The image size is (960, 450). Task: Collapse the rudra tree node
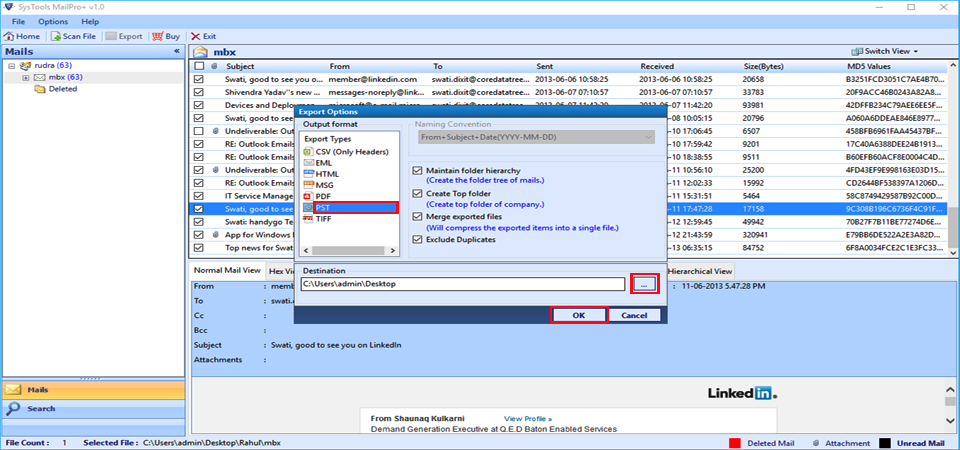point(11,66)
